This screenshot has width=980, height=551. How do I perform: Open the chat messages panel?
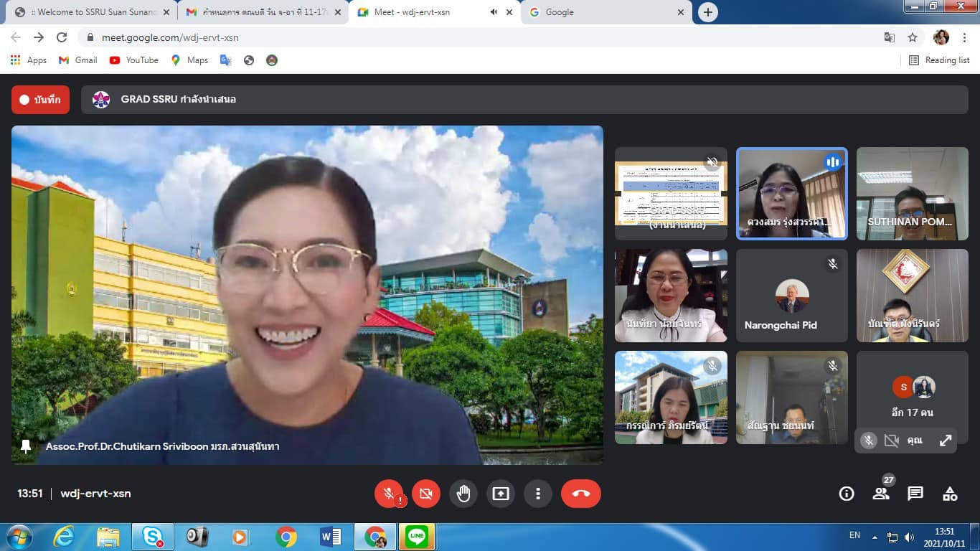915,494
